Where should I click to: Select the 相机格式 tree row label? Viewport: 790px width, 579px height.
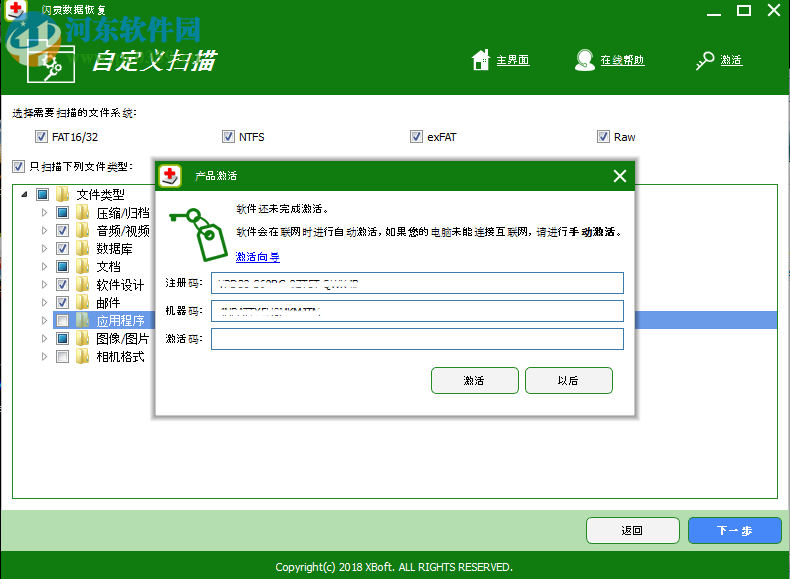coord(120,356)
